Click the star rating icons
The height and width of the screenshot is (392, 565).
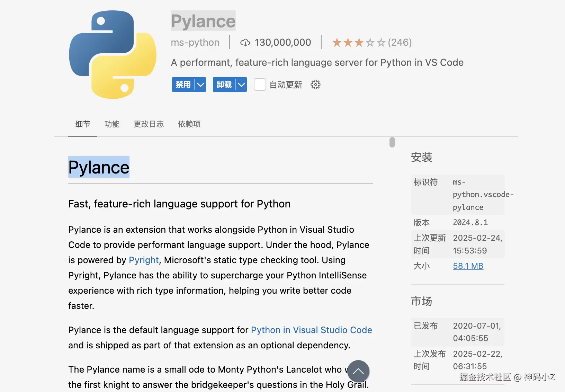(x=358, y=43)
